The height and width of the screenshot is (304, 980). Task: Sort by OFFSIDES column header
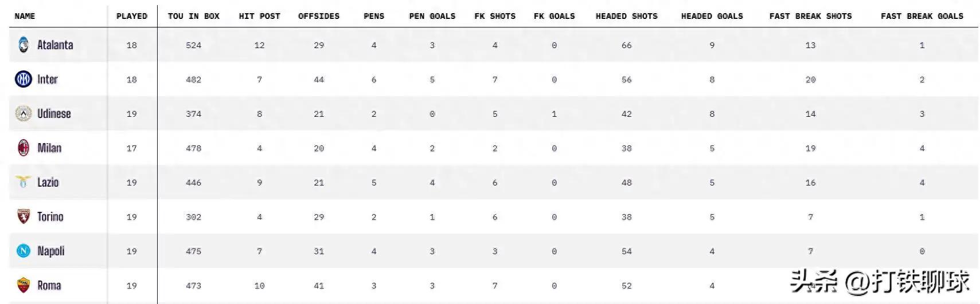[x=319, y=16]
